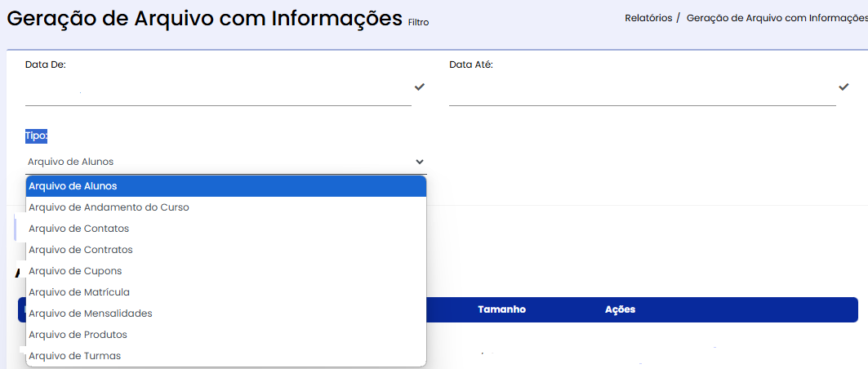Select Arquivo de Turmas option
868x369 pixels.
point(226,356)
